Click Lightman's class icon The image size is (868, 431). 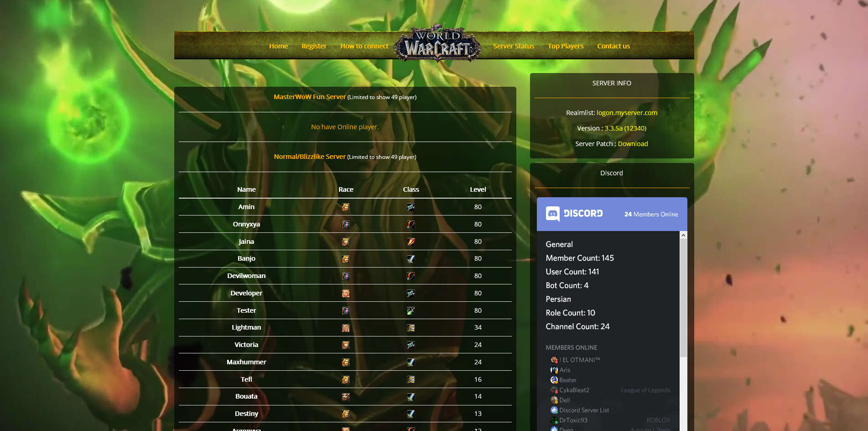click(x=411, y=328)
